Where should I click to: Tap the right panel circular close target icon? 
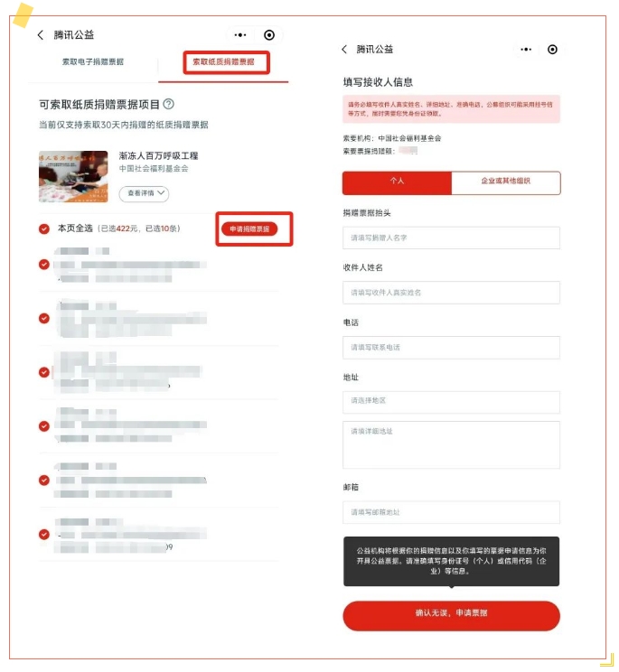tap(552, 50)
